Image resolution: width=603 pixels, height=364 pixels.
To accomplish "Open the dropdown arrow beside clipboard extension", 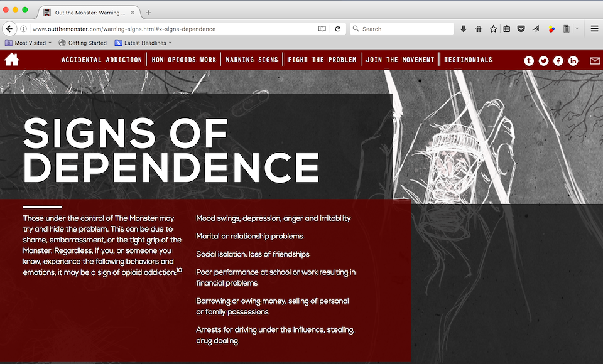I will (x=577, y=28).
